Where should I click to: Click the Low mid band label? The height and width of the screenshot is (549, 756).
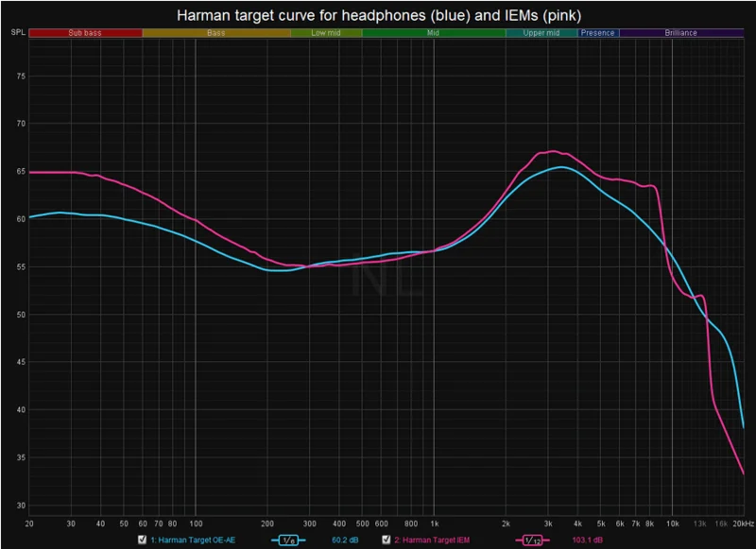326,33
